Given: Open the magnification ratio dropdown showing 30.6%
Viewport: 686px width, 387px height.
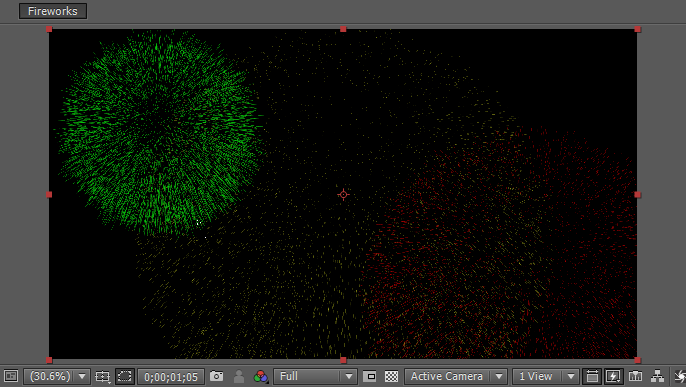Looking at the screenshot, I should (x=57, y=376).
